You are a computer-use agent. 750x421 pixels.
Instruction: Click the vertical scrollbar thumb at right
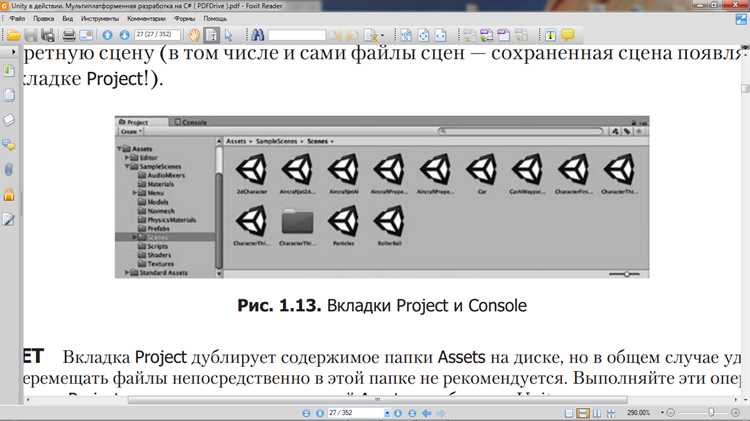(x=746, y=89)
